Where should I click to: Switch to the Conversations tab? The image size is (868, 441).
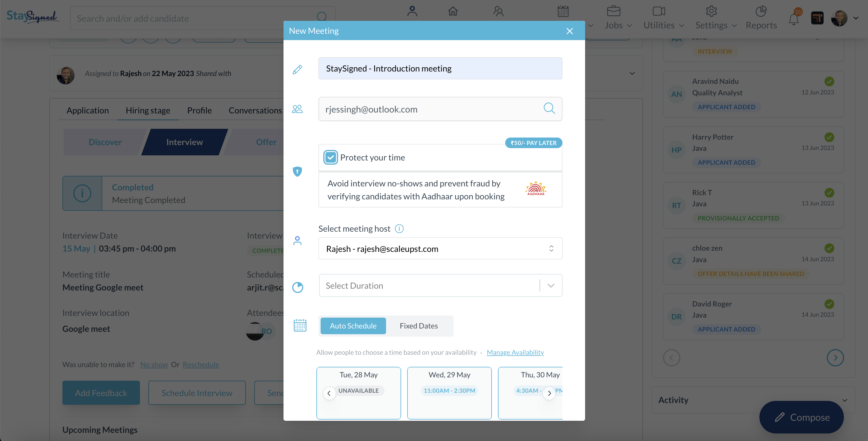tap(255, 110)
